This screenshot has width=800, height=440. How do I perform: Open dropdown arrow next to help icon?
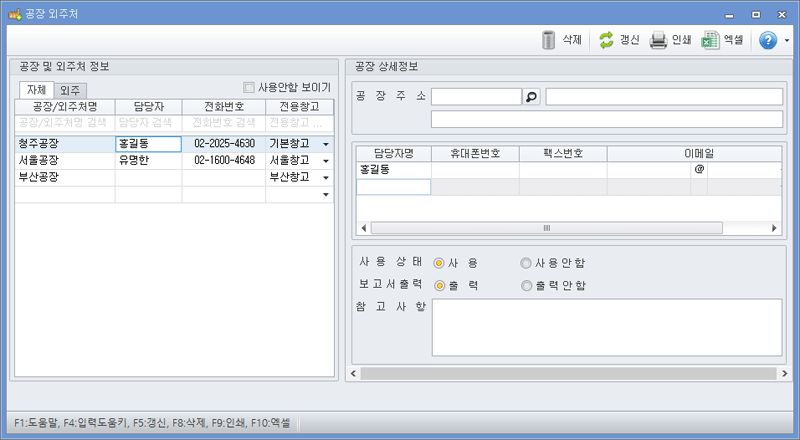click(x=787, y=41)
